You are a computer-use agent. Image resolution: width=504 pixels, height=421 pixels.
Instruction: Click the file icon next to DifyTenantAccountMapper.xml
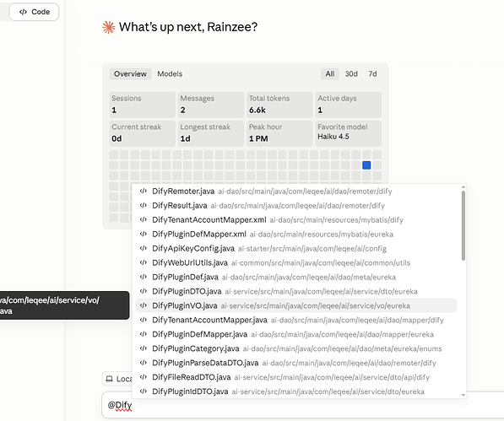[x=144, y=219]
